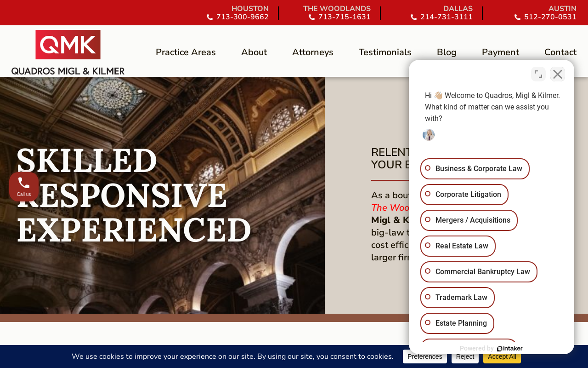The image size is (588, 368).
Task: Click the chat agent avatar
Action: (x=429, y=135)
